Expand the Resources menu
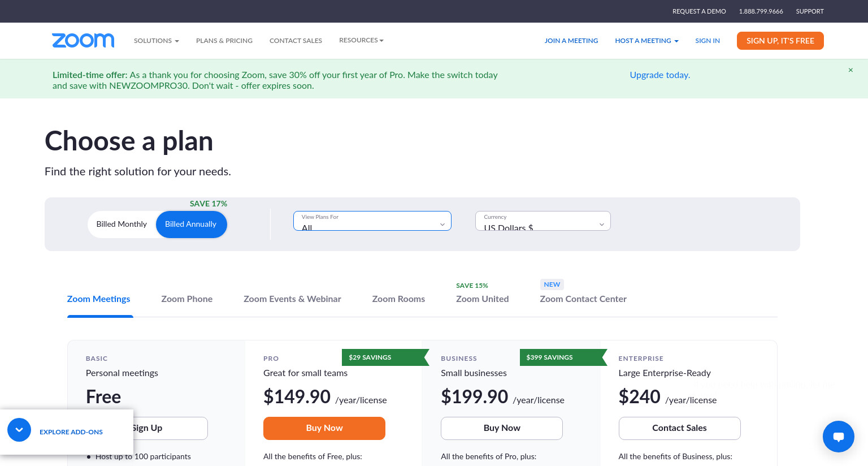 [x=361, y=40]
